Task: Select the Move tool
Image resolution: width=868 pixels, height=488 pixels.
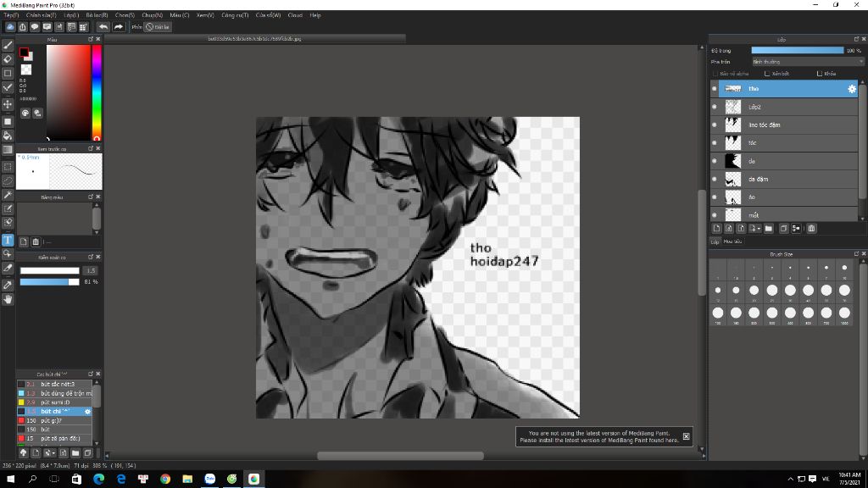Action: pos(8,104)
